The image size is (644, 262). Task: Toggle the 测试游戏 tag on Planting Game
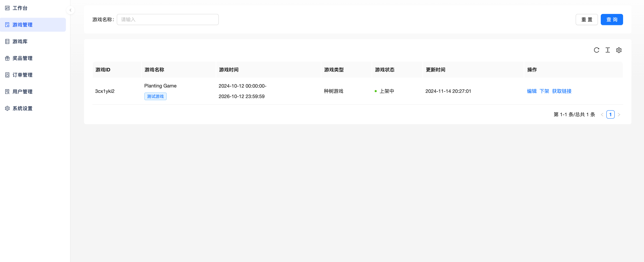click(x=155, y=96)
